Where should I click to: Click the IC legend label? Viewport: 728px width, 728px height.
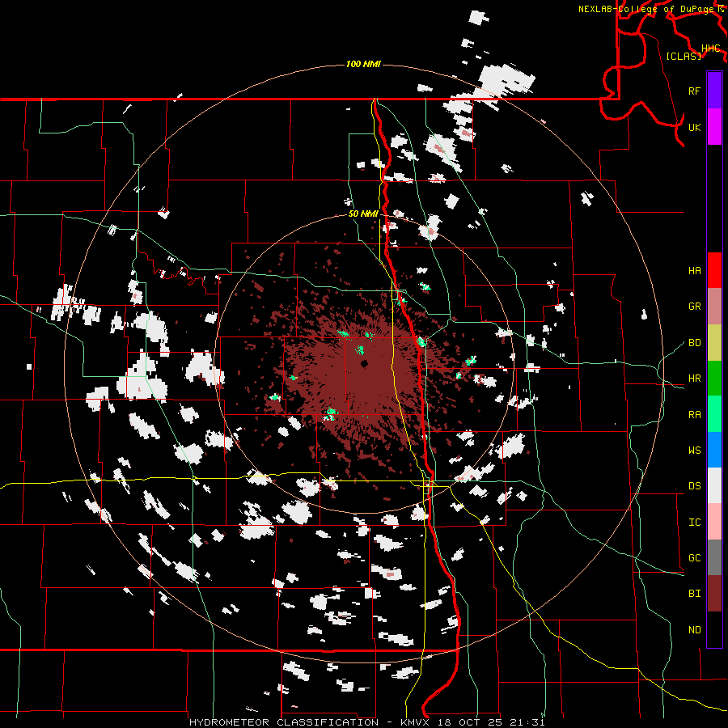(x=694, y=523)
